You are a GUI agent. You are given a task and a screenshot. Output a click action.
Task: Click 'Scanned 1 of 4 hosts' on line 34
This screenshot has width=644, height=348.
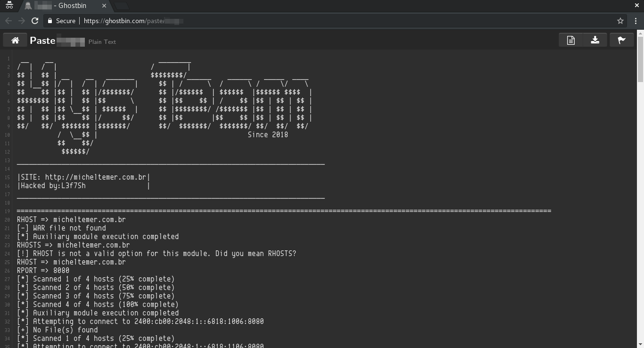pyautogui.click(x=96, y=339)
